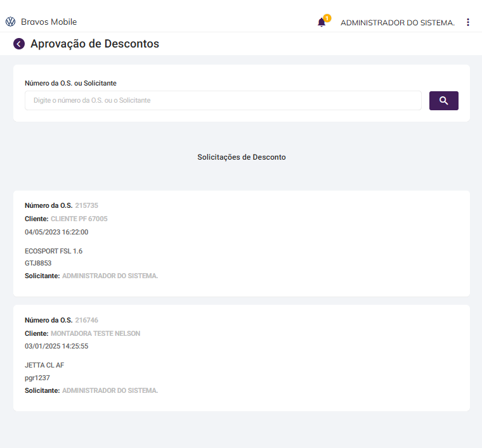Open the three-dot more options menu
Screen dimensions: 482x448
coord(468,22)
